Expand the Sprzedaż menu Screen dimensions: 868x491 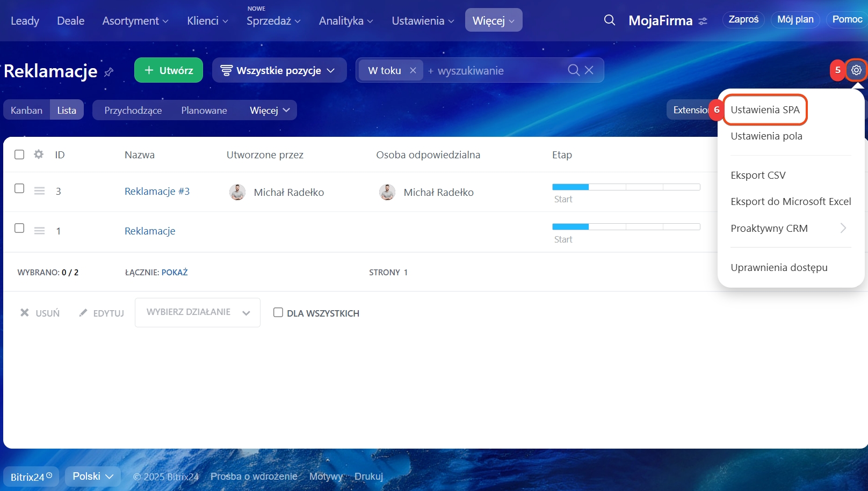click(273, 21)
